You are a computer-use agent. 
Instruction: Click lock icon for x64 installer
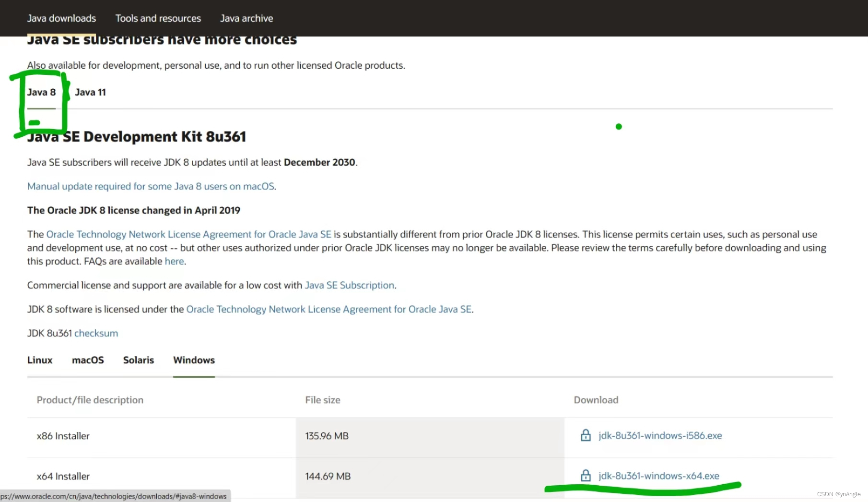tap(586, 476)
